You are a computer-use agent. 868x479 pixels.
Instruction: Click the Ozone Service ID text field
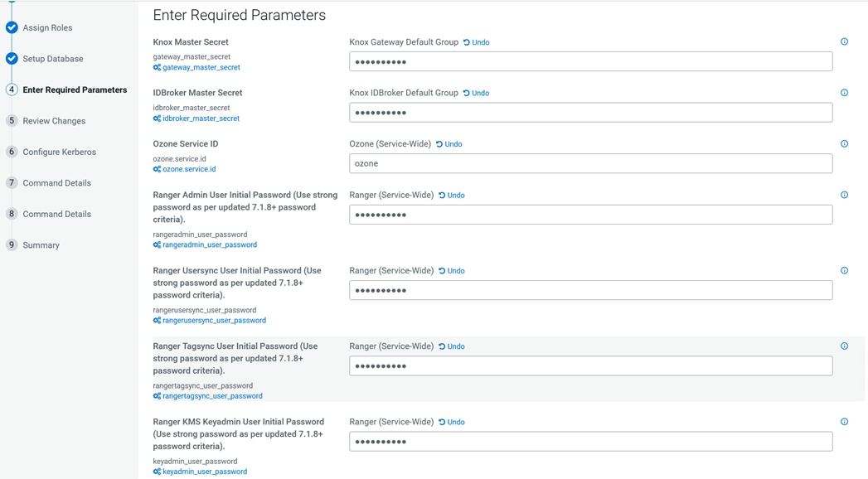point(590,163)
